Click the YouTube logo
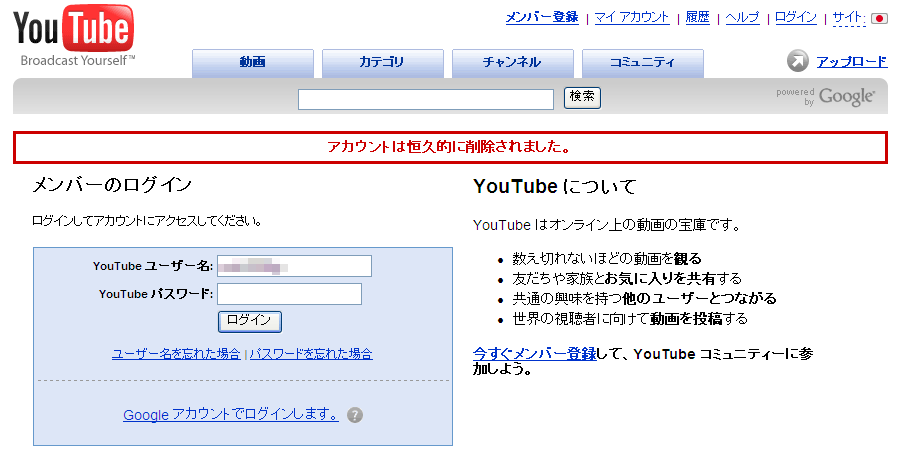This screenshot has width=906, height=463. pyautogui.click(x=73, y=35)
